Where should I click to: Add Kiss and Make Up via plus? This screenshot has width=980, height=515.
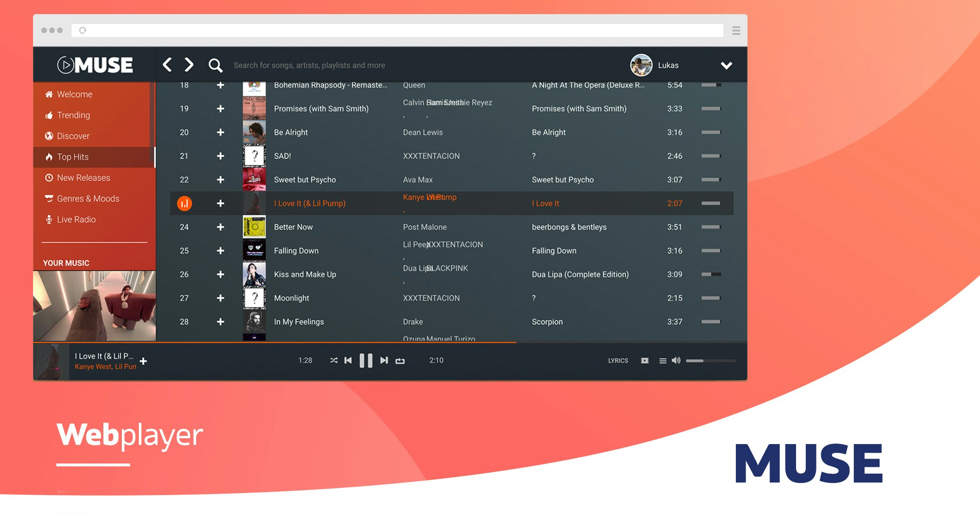[220, 275]
